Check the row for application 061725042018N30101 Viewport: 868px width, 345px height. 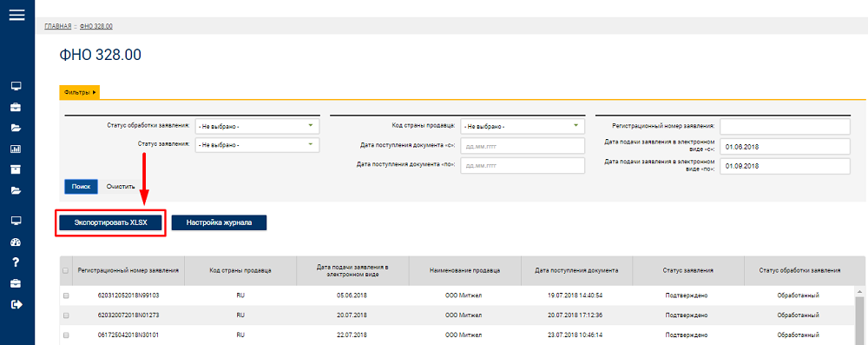[66, 335]
